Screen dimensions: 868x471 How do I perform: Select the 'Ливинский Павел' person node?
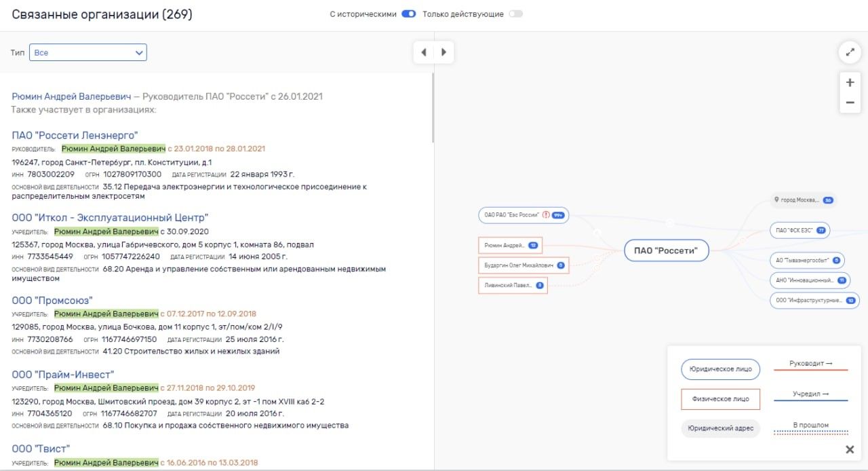click(513, 286)
